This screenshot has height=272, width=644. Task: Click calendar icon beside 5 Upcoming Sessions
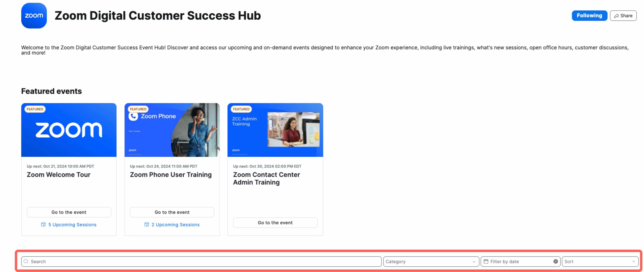43,225
